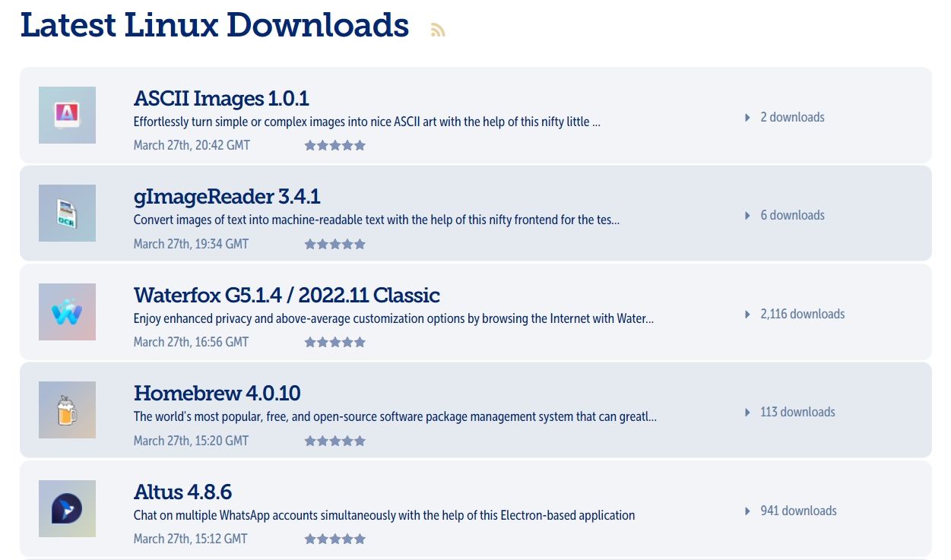Rate gImageReader using the star rating

(x=335, y=244)
